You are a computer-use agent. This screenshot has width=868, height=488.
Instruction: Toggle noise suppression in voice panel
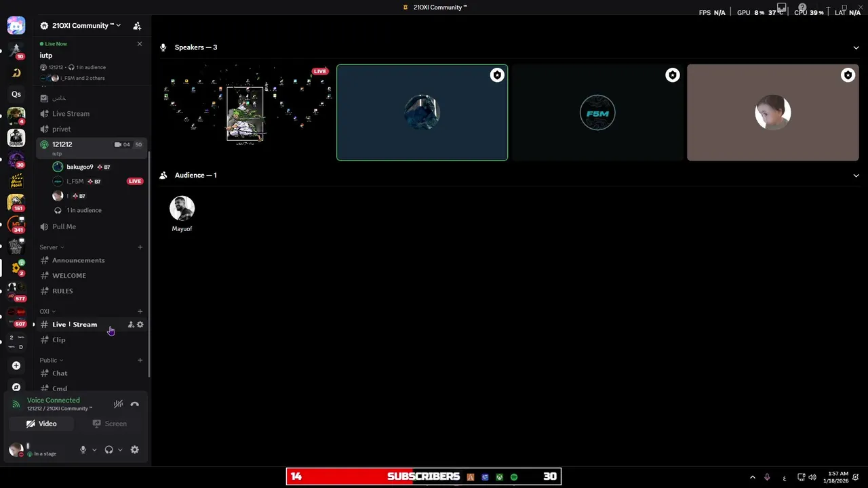click(118, 404)
